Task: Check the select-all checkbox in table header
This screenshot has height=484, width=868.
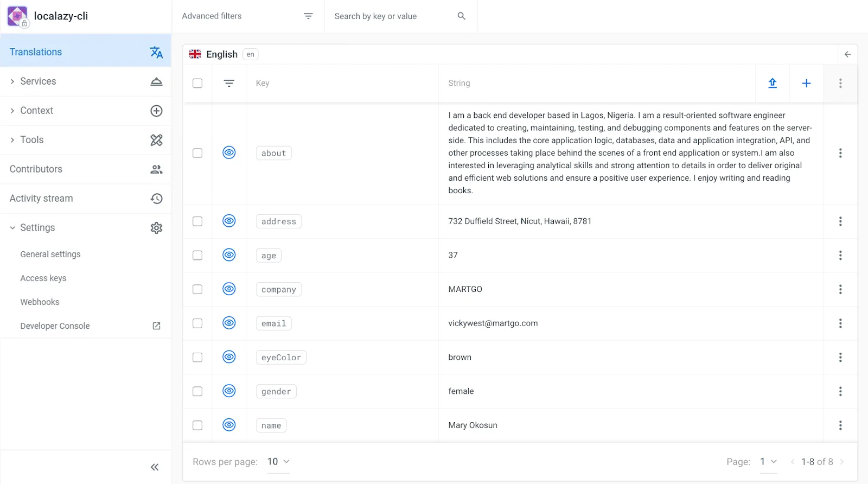Action: [x=197, y=83]
